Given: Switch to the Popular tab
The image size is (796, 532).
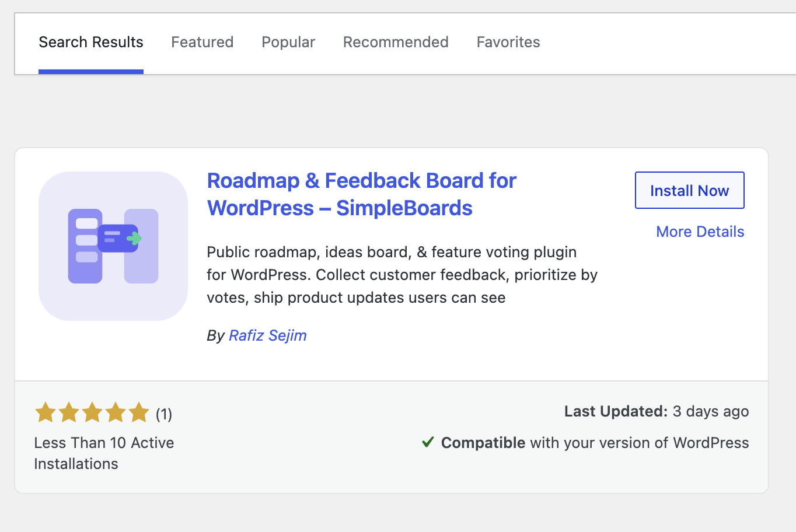Looking at the screenshot, I should (x=288, y=43).
